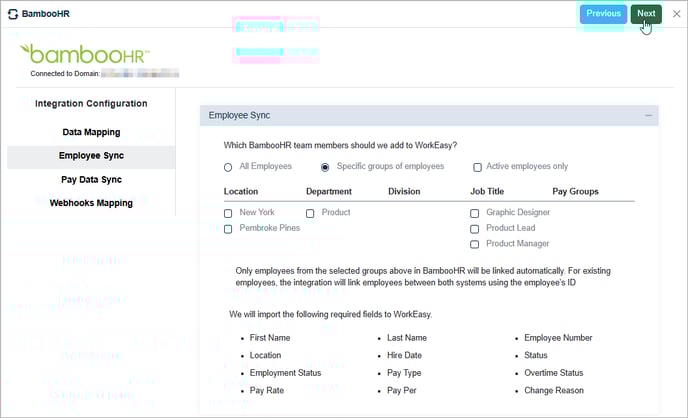The width and height of the screenshot is (688, 418).
Task: Collapse the Employee Sync section
Action: pos(648,115)
